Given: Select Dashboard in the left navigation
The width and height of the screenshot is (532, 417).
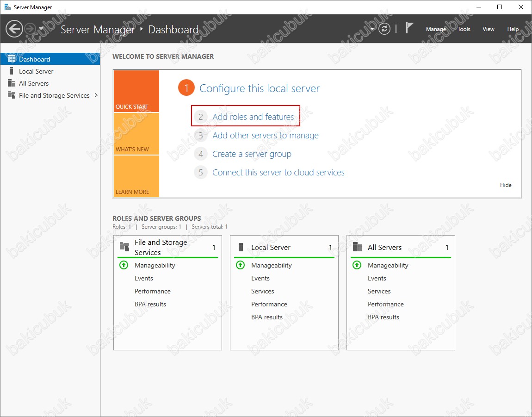Looking at the screenshot, I should coord(50,59).
